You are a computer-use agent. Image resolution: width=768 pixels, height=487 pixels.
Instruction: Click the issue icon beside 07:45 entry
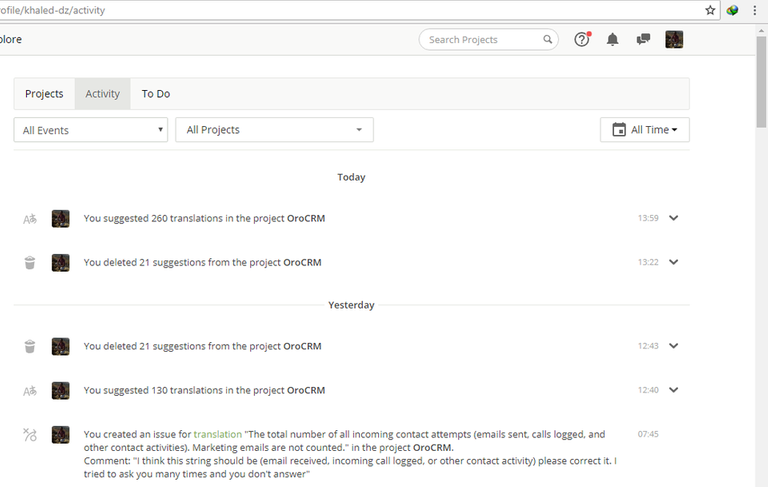coord(30,435)
